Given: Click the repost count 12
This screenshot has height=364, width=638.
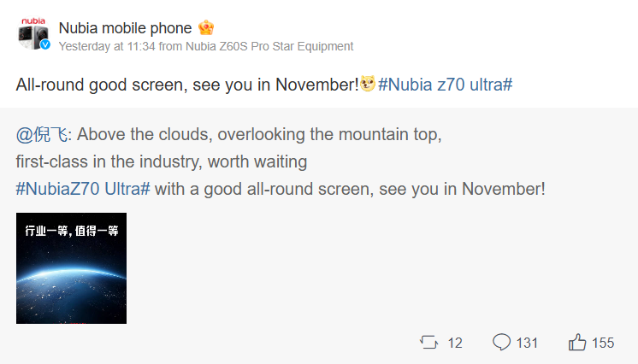Looking at the screenshot, I should point(455,343).
